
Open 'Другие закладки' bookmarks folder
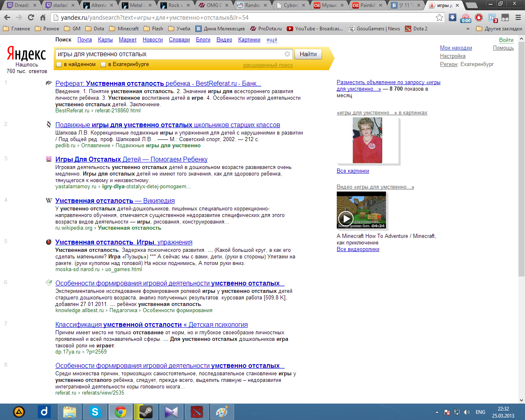pos(499,29)
